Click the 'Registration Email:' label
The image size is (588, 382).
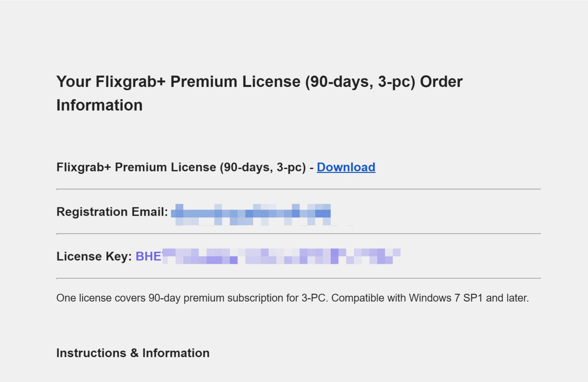point(112,212)
